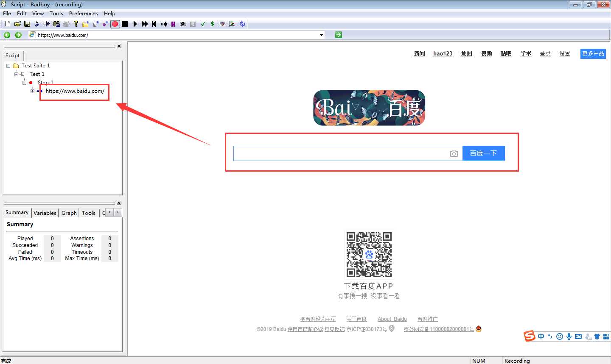
Task: Open the View menu
Action: (38, 13)
